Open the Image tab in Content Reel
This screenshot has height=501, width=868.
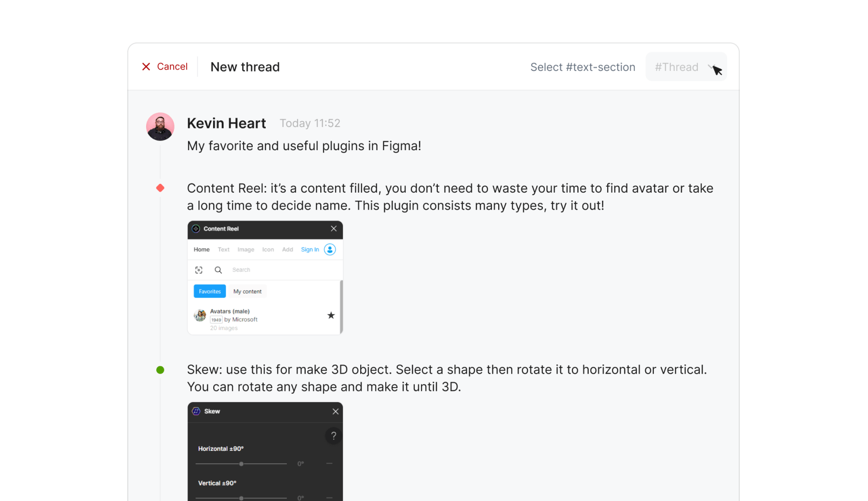point(246,250)
